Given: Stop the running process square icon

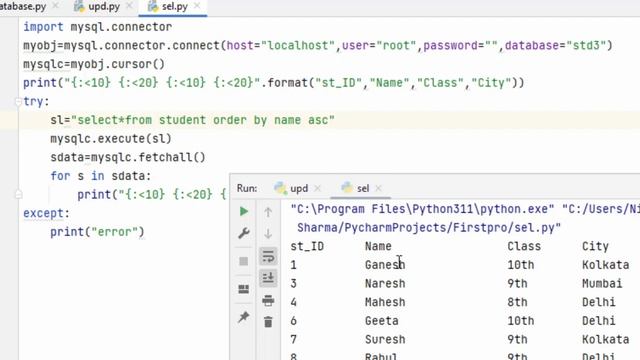Looking at the screenshot, I should click(244, 261).
